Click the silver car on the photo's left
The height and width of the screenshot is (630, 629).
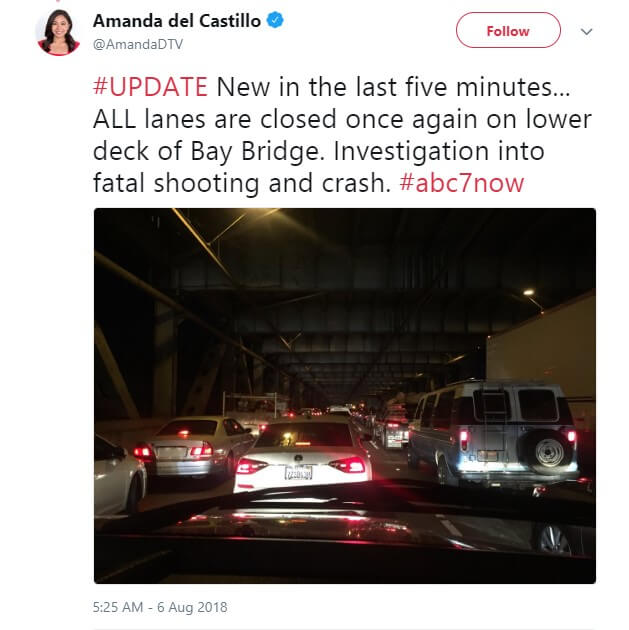pyautogui.click(x=195, y=448)
